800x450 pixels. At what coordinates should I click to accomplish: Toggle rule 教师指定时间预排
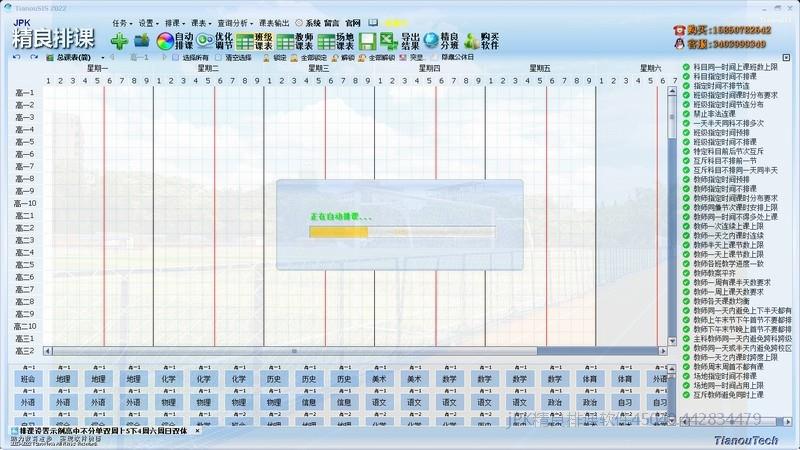point(686,179)
